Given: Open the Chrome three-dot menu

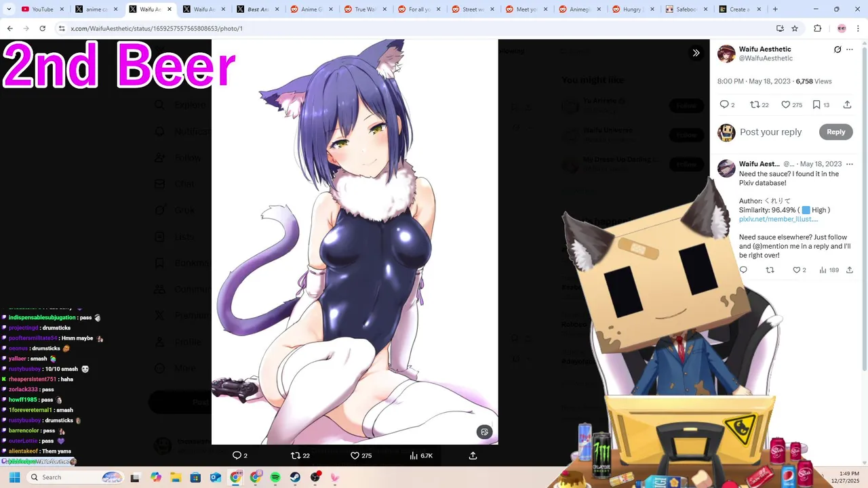Looking at the screenshot, I should coord(858,28).
